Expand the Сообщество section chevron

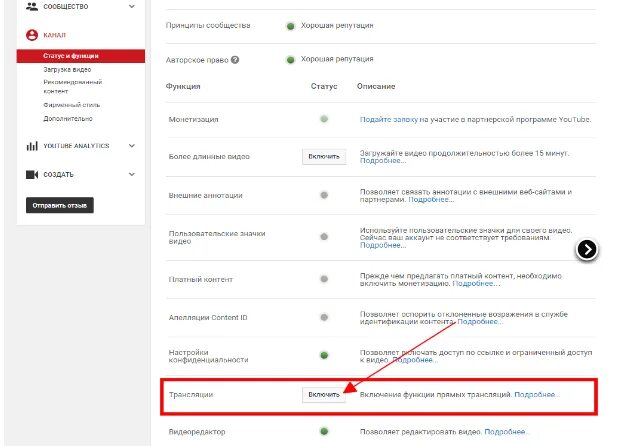tap(132, 6)
